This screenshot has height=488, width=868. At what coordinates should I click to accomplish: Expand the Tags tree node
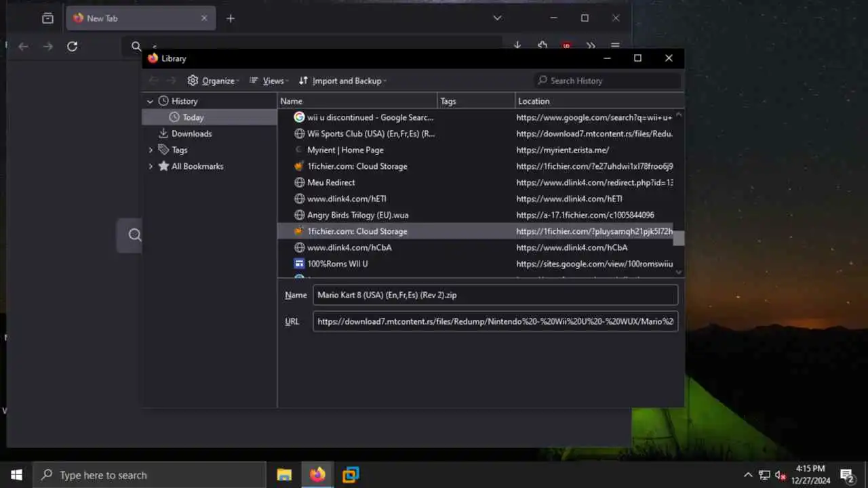tap(150, 150)
